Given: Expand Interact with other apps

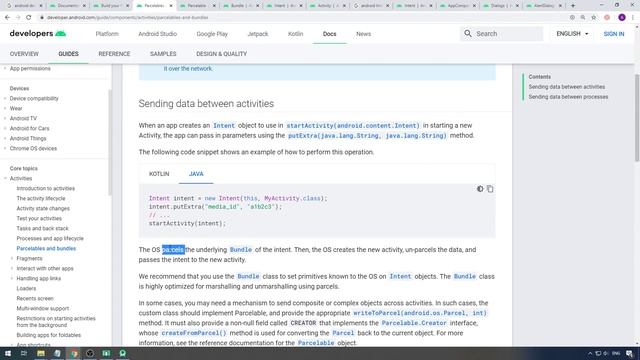Looking at the screenshot, I should click(x=12, y=269).
